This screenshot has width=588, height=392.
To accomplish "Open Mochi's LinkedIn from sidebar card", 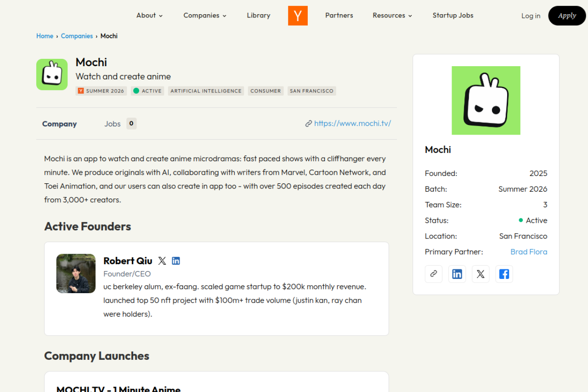I will (x=457, y=274).
